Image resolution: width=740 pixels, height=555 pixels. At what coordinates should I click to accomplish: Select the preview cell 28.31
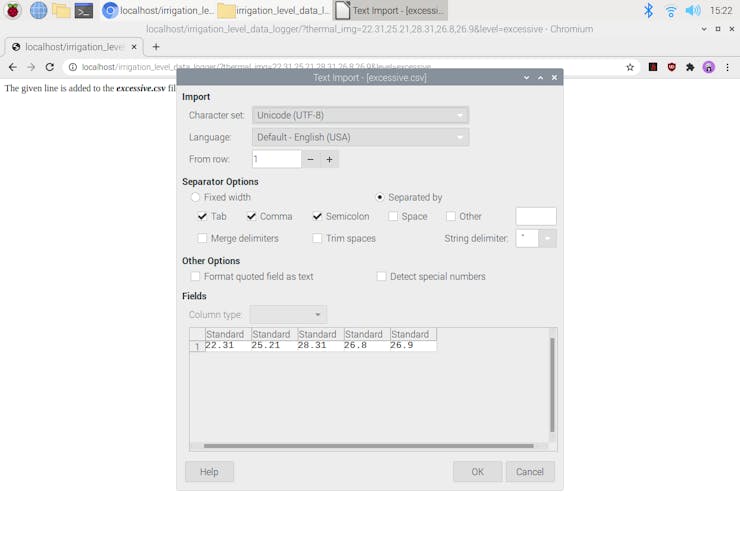point(321,346)
